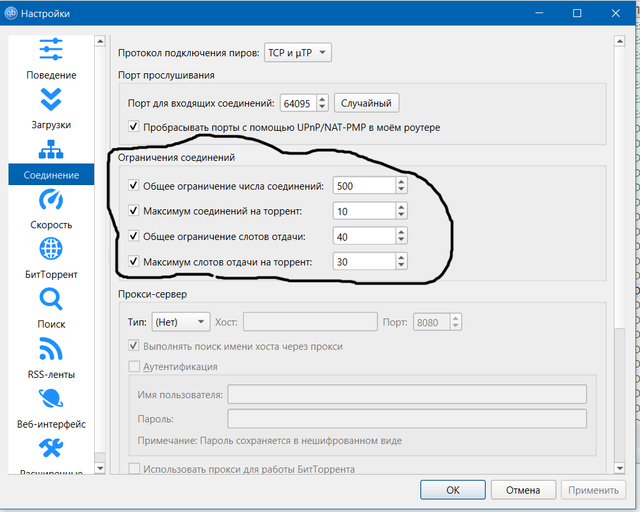Viewport: 640px width, 512px height.
Task: Click the Применить apply button
Action: click(x=593, y=490)
